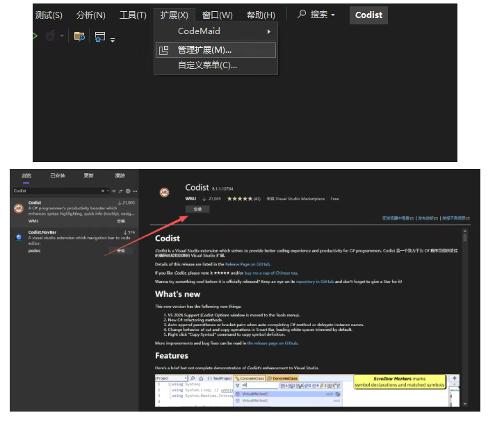Click the search icon in the demo navigation bar

click(193, 379)
